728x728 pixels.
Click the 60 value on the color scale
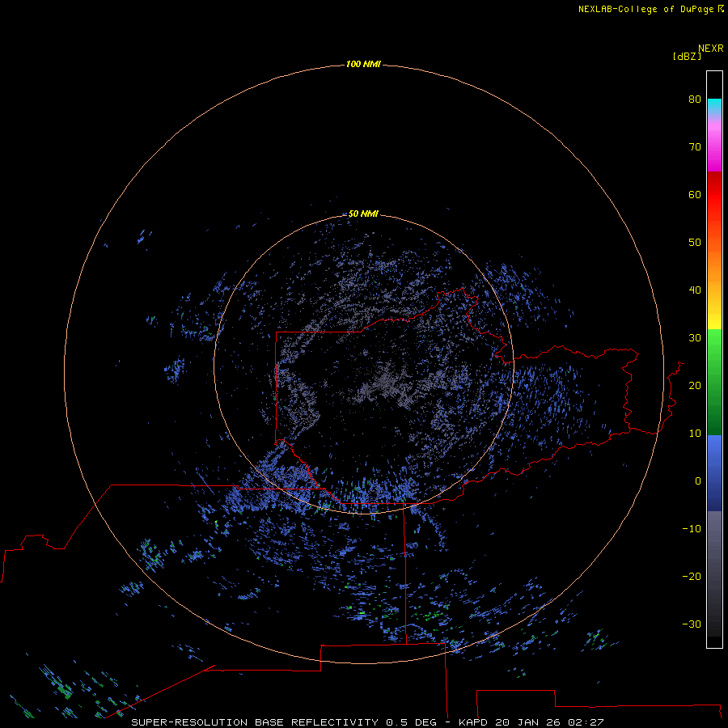tap(695, 195)
